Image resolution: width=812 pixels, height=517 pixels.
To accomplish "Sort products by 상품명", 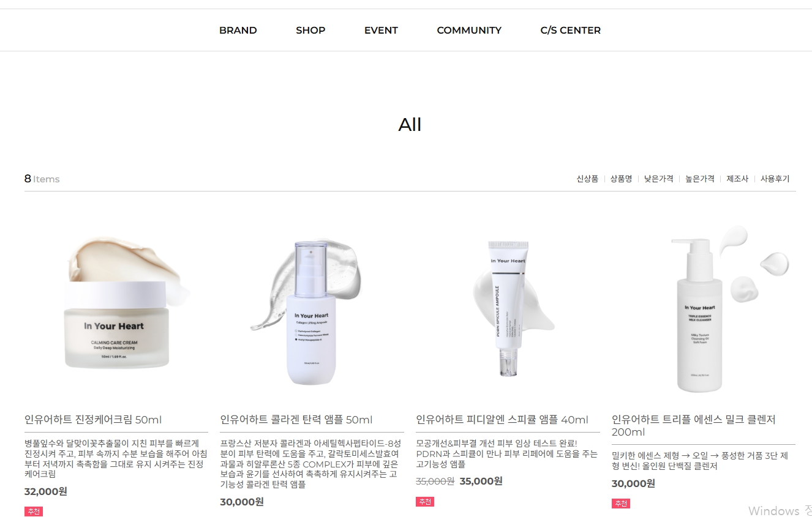I will coord(621,179).
